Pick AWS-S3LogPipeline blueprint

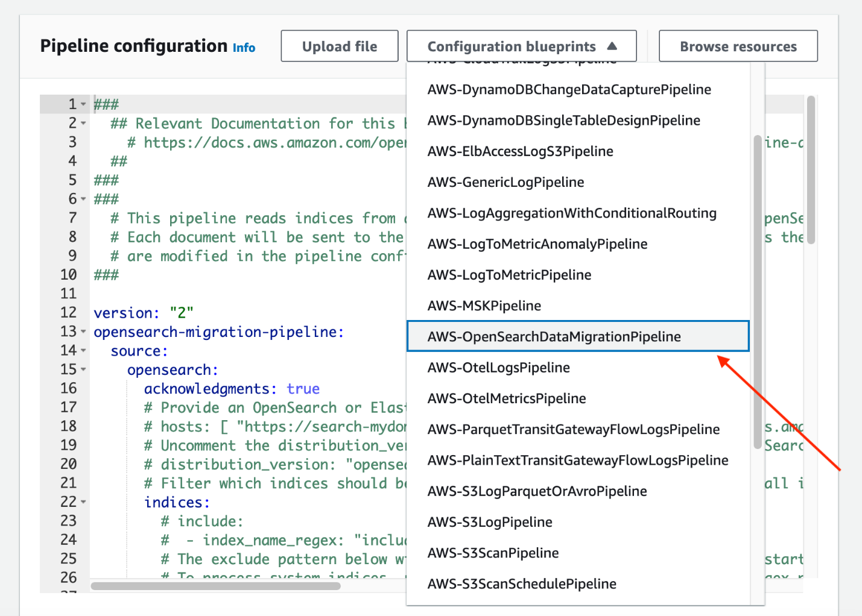coord(578,522)
